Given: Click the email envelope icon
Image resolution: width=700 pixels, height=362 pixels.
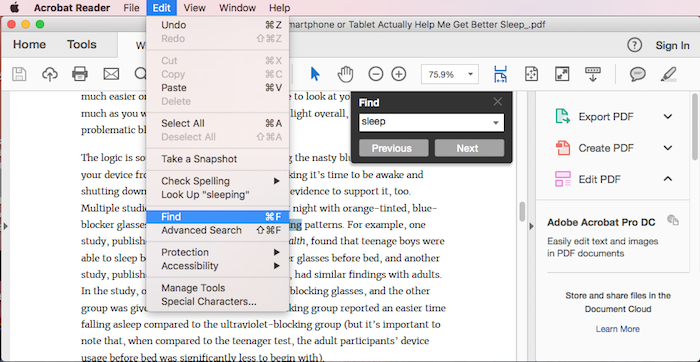Looking at the screenshot, I should click(x=111, y=74).
